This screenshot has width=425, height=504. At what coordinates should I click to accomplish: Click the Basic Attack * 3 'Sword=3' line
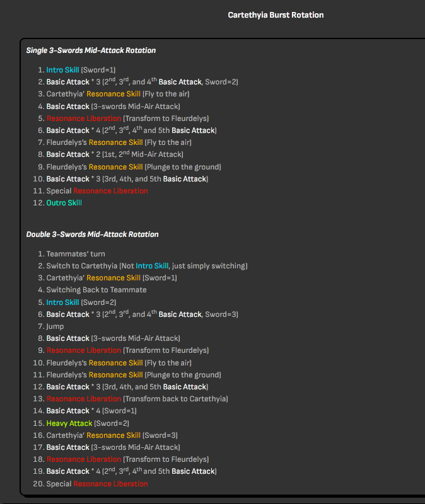pyautogui.click(x=143, y=314)
